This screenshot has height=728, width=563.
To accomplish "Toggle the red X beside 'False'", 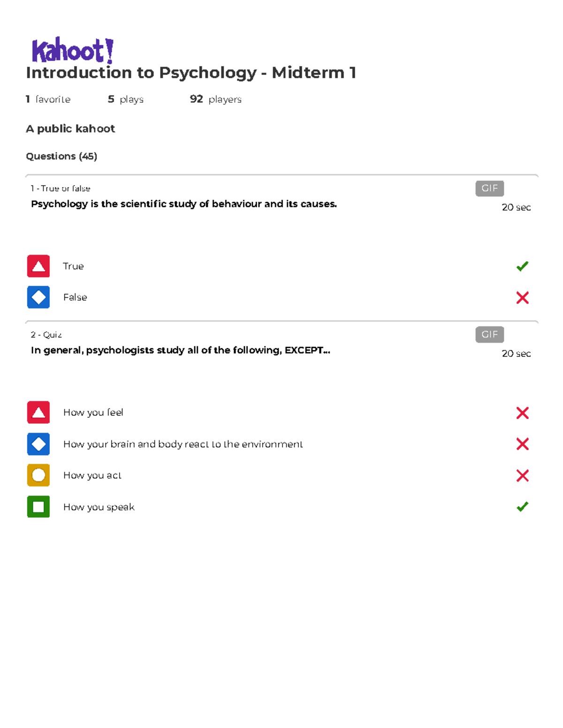I will click(x=522, y=297).
